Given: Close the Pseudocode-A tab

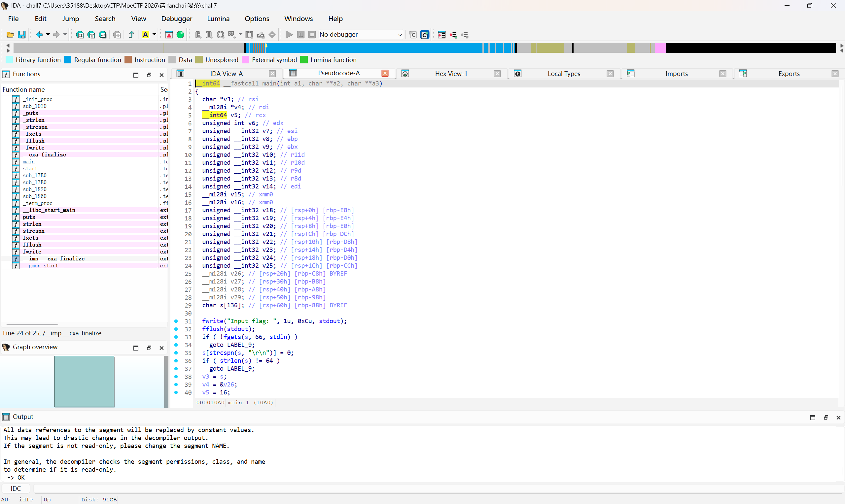Looking at the screenshot, I should (x=385, y=73).
